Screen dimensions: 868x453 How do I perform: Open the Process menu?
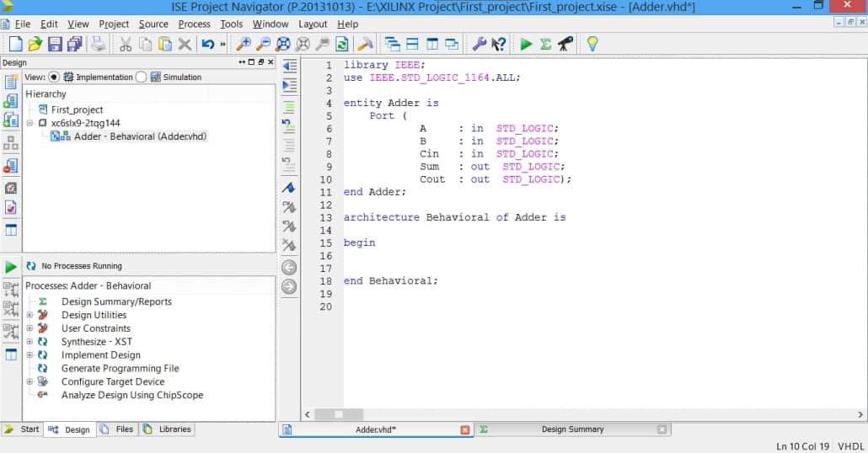point(194,24)
